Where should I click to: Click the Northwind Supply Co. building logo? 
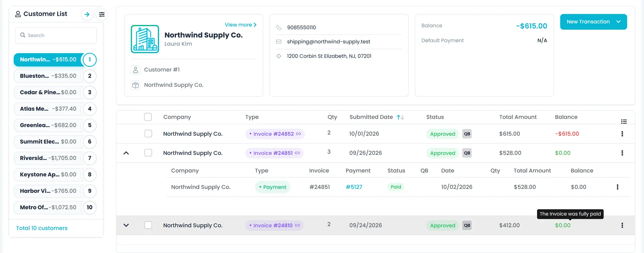pyautogui.click(x=145, y=39)
